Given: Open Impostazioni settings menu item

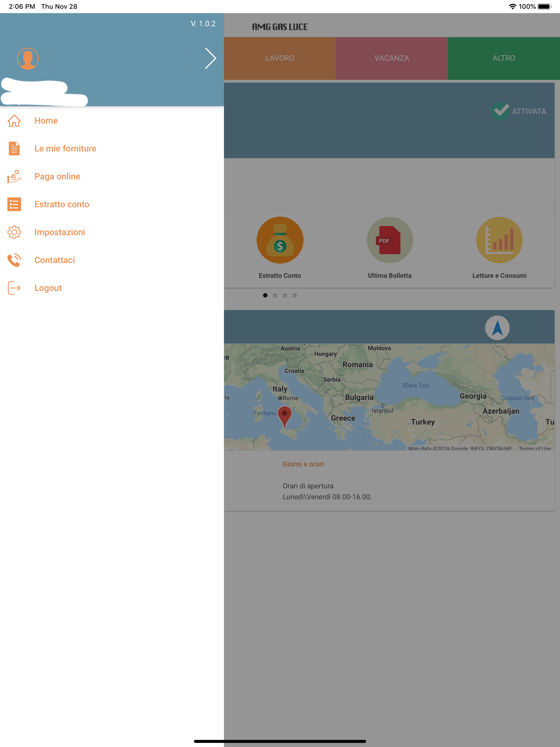Looking at the screenshot, I should pos(60,232).
